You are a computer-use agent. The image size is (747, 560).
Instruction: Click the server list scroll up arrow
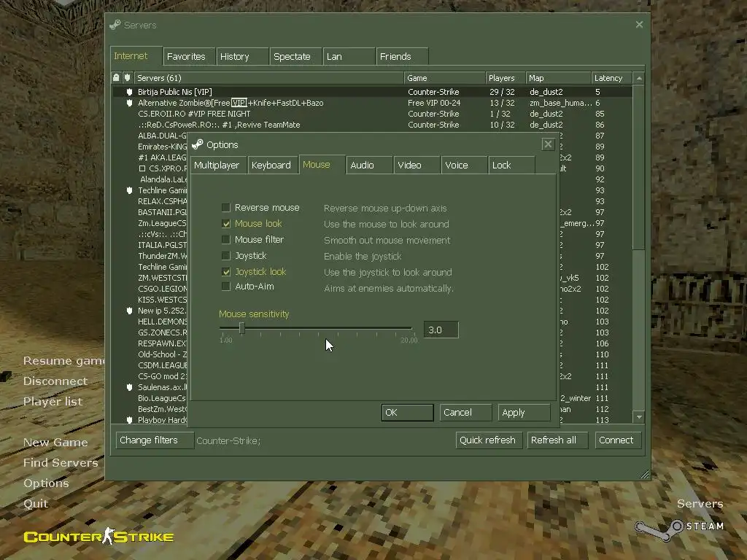[639, 78]
